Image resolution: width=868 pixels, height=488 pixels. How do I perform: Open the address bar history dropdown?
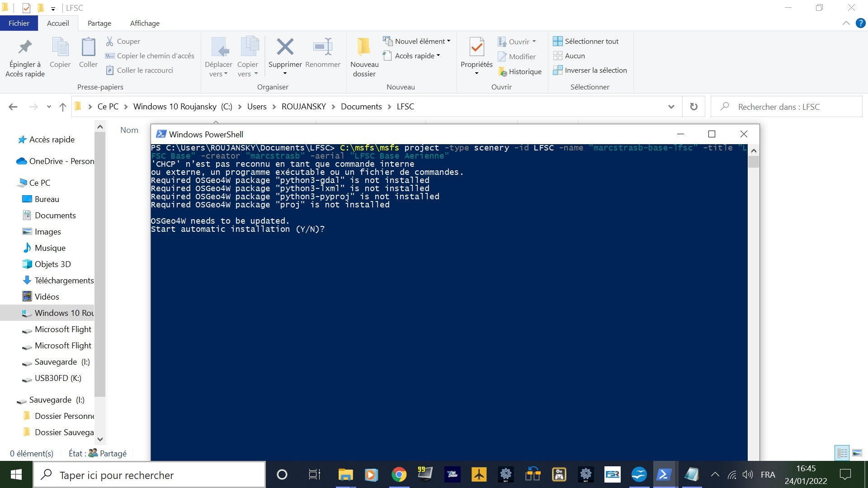click(x=671, y=107)
